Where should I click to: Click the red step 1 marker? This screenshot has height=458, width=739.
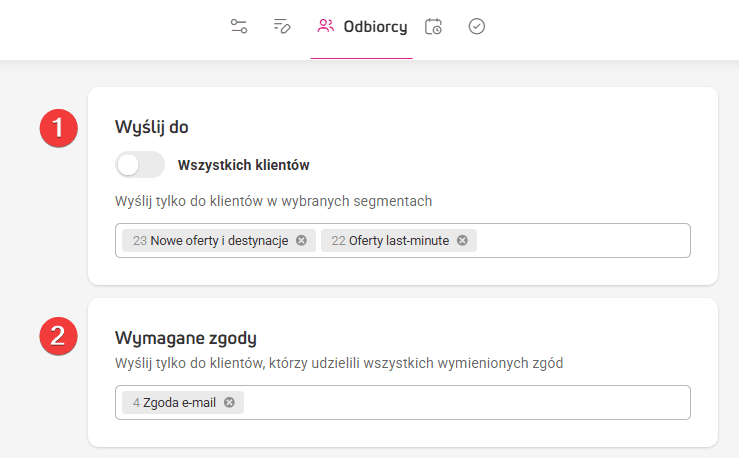pos(58,128)
